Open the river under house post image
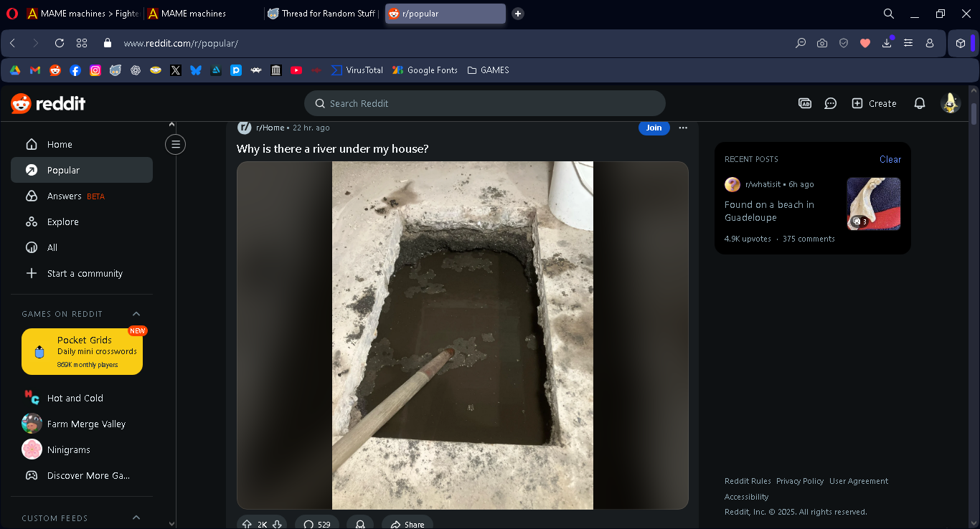The width and height of the screenshot is (980, 529). pyautogui.click(x=463, y=335)
